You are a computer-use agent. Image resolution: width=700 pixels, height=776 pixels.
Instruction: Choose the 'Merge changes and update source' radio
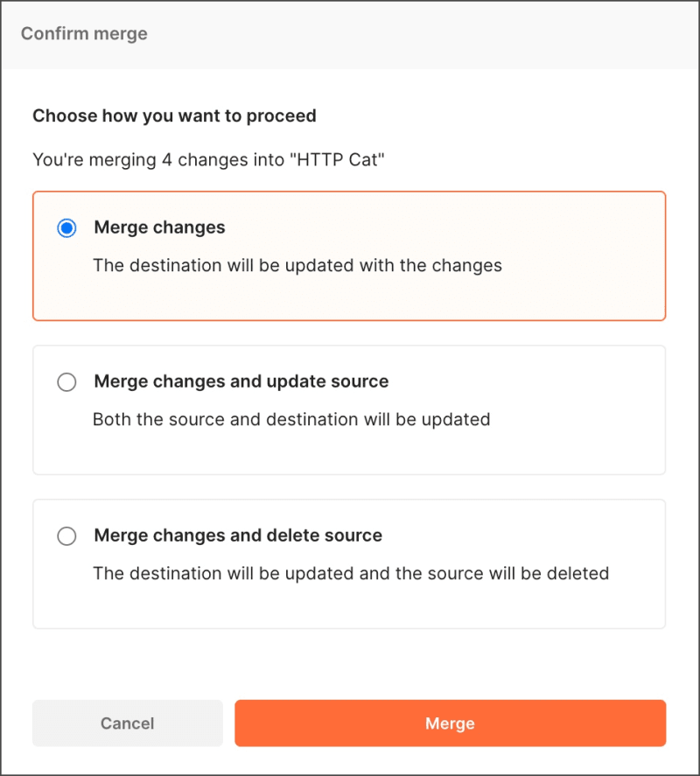pos(66,382)
